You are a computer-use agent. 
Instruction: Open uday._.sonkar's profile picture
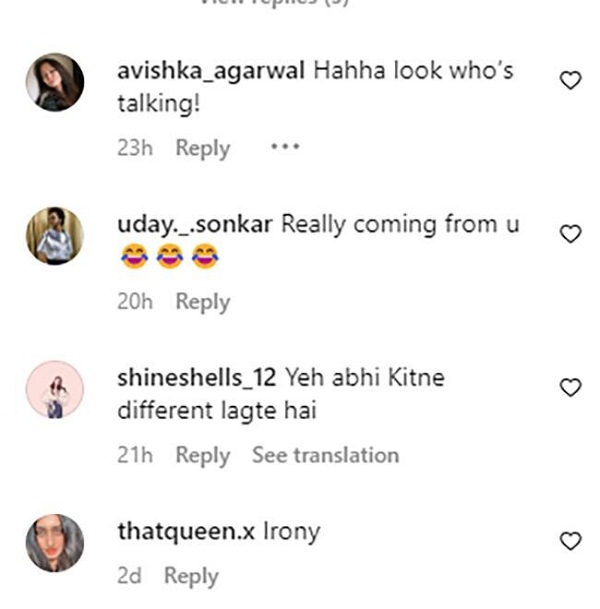click(x=55, y=235)
